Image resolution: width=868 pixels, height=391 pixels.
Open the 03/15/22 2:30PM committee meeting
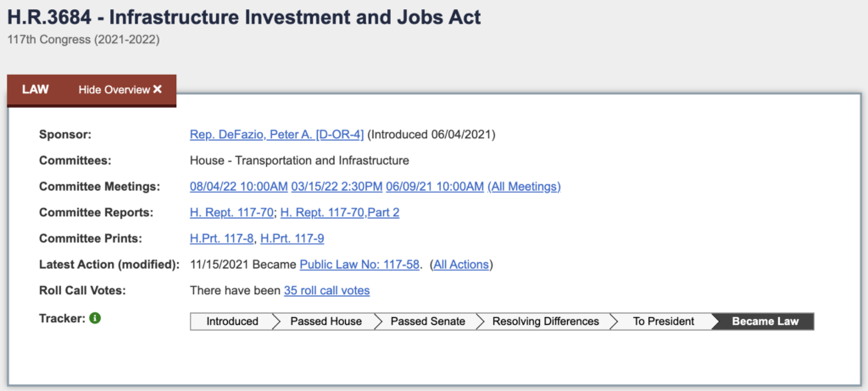point(337,187)
